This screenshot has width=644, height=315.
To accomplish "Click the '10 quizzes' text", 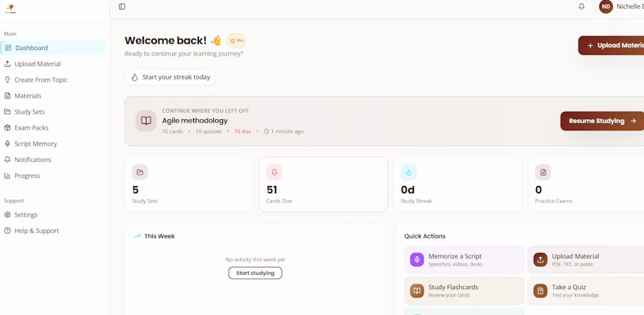I will [208, 131].
